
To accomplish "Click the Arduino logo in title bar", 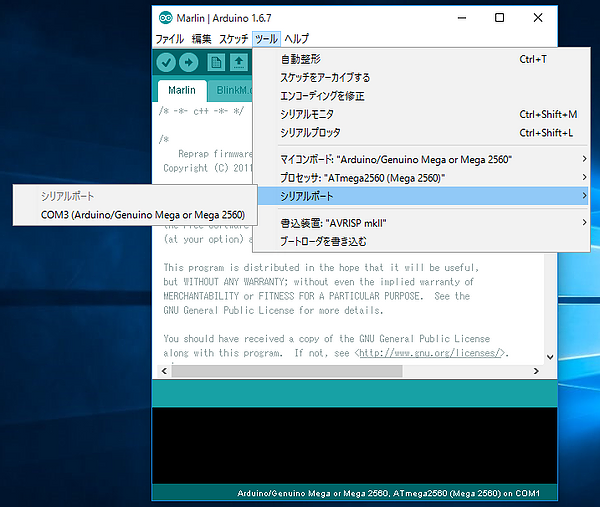I will coord(166,18).
